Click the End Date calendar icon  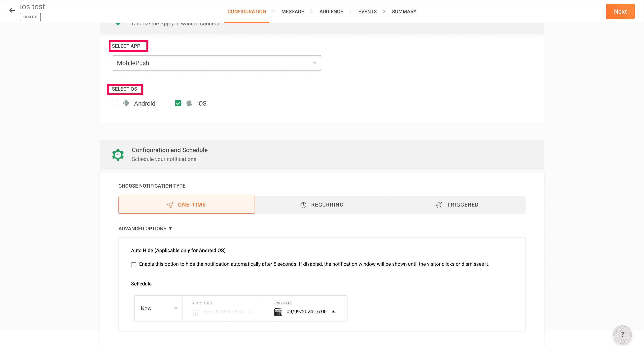click(x=278, y=312)
